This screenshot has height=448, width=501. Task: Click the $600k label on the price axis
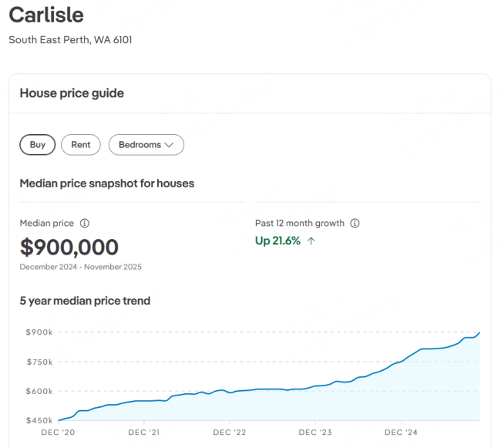click(x=39, y=391)
